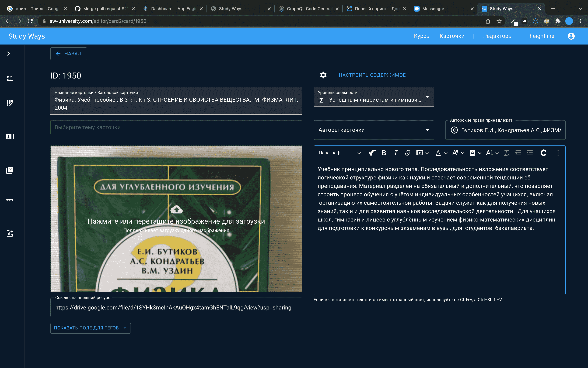
Task: Open the Уровень сложности dropdown
Action: point(374,97)
